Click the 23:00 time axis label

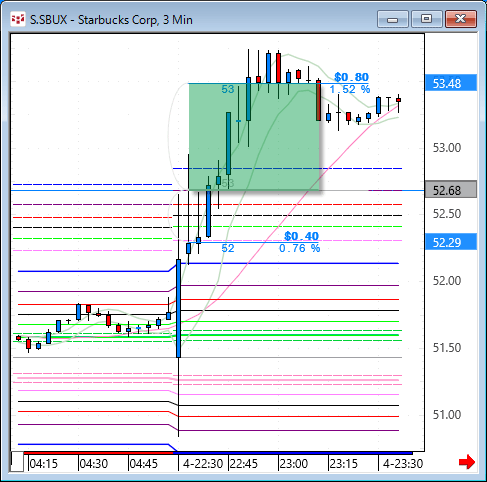pyautogui.click(x=294, y=464)
